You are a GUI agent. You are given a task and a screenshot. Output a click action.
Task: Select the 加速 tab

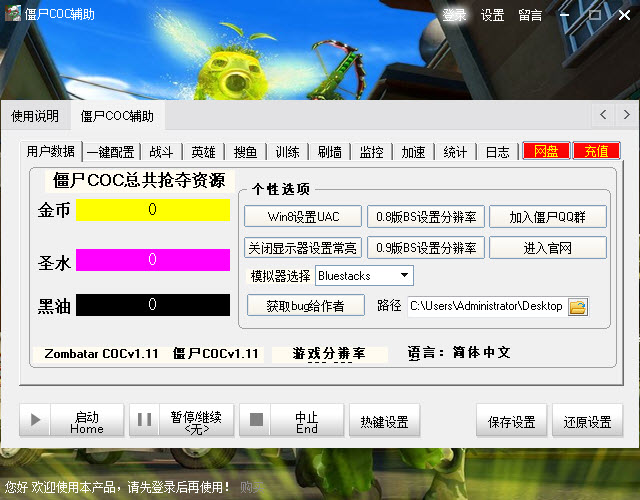(x=413, y=152)
